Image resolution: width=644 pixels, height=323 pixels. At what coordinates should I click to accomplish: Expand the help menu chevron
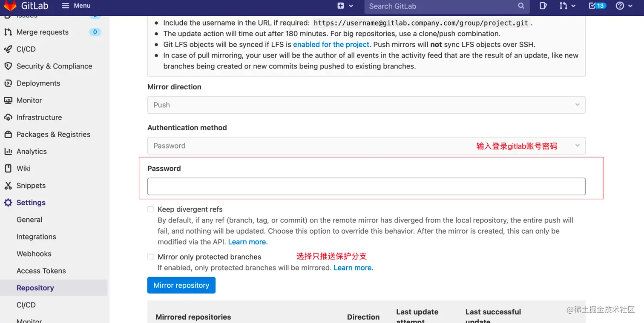631,6
